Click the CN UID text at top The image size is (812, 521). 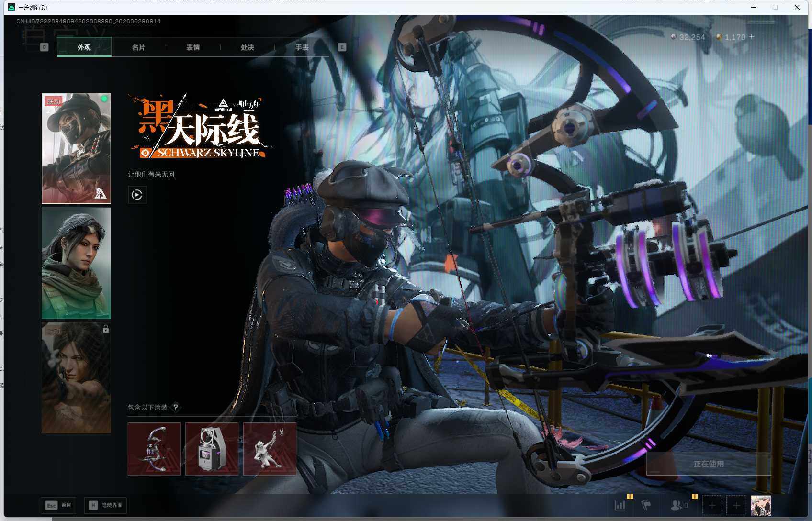89,21
